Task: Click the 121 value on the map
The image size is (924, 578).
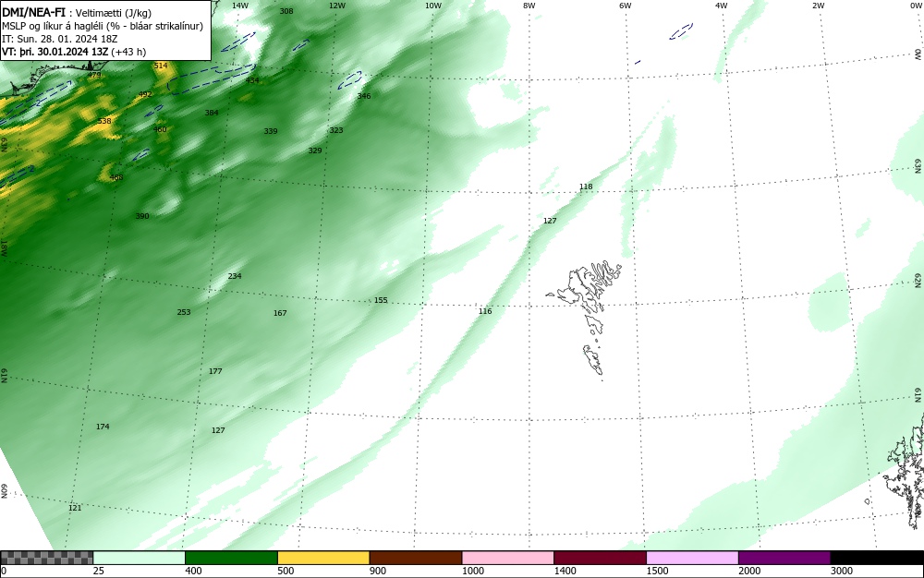Action: point(75,508)
